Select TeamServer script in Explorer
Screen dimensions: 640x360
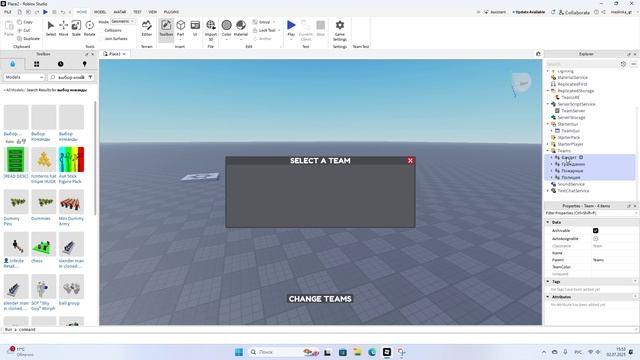click(x=573, y=111)
